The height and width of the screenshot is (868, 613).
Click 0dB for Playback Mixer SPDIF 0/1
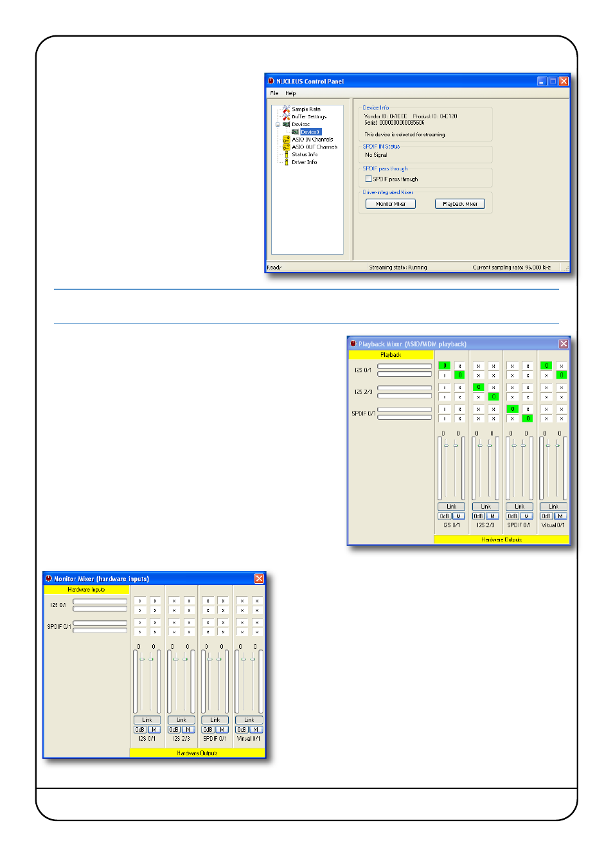coord(513,516)
